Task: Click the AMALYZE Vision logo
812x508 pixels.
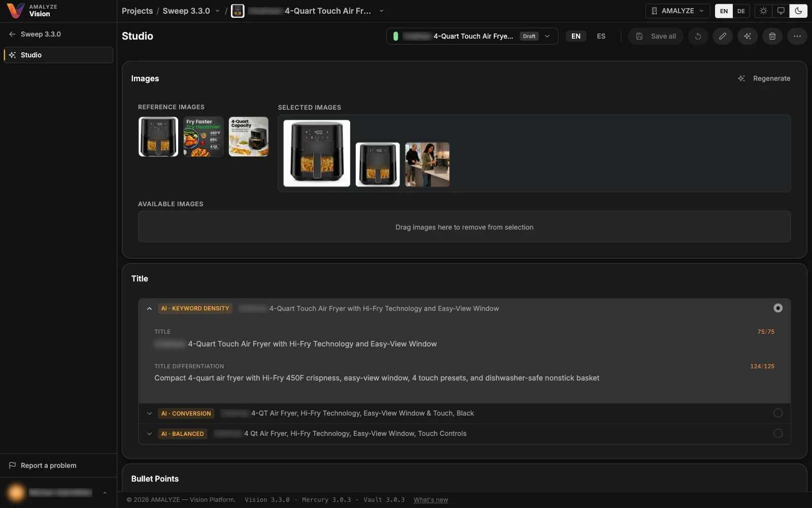Action: [x=31, y=11]
